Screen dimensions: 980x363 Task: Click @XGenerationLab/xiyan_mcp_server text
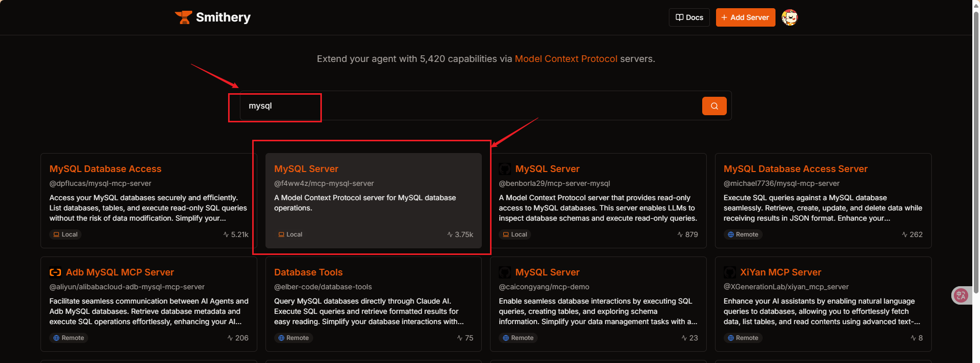coord(786,287)
